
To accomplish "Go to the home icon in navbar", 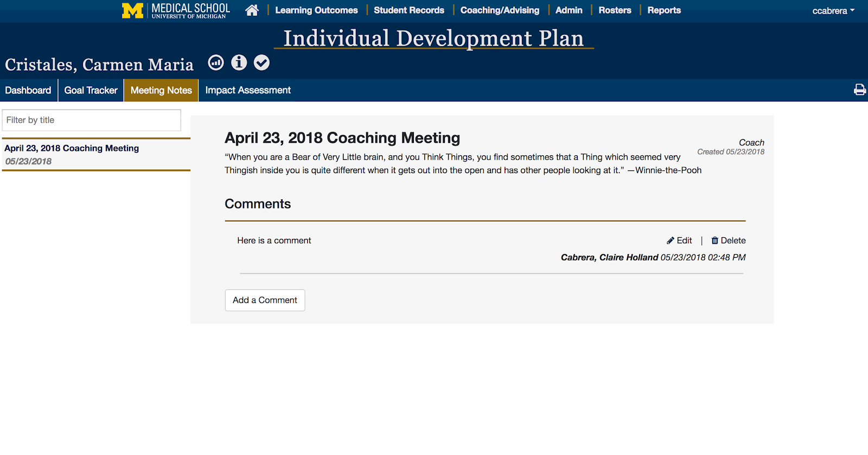I will tap(252, 10).
